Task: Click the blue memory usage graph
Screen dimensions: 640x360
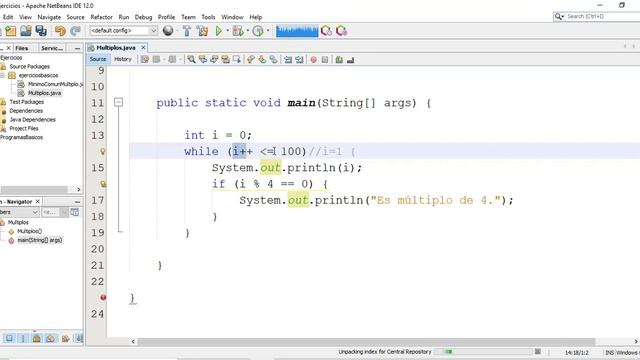Action: tap(297, 31)
